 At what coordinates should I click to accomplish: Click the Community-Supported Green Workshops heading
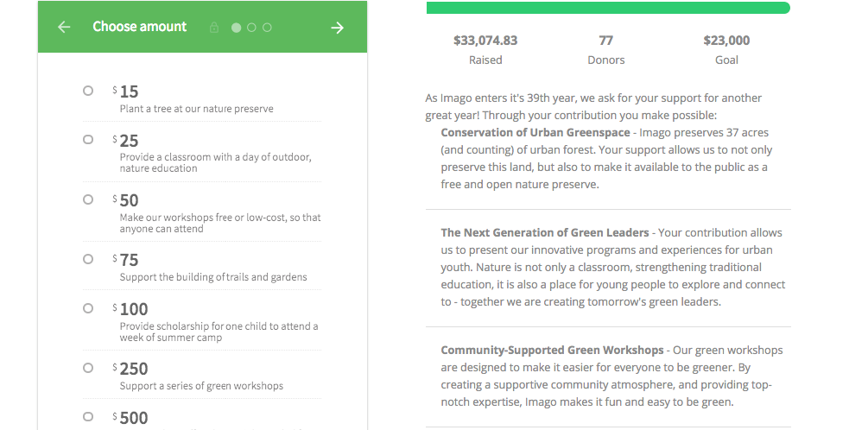552,351
